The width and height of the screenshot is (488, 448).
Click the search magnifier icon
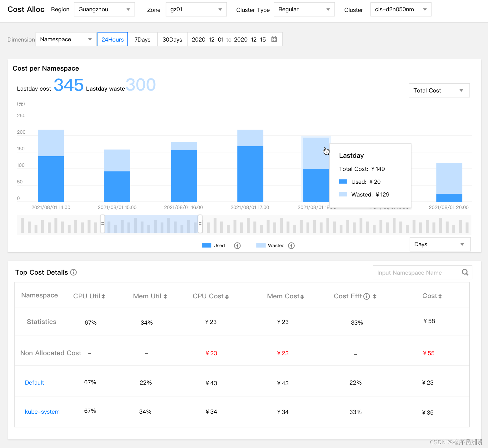click(465, 272)
